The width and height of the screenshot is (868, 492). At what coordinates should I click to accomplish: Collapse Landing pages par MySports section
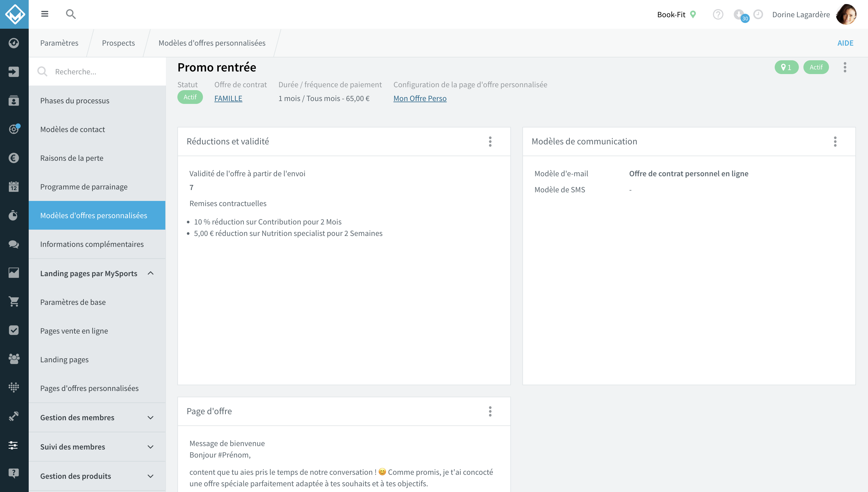click(x=151, y=273)
